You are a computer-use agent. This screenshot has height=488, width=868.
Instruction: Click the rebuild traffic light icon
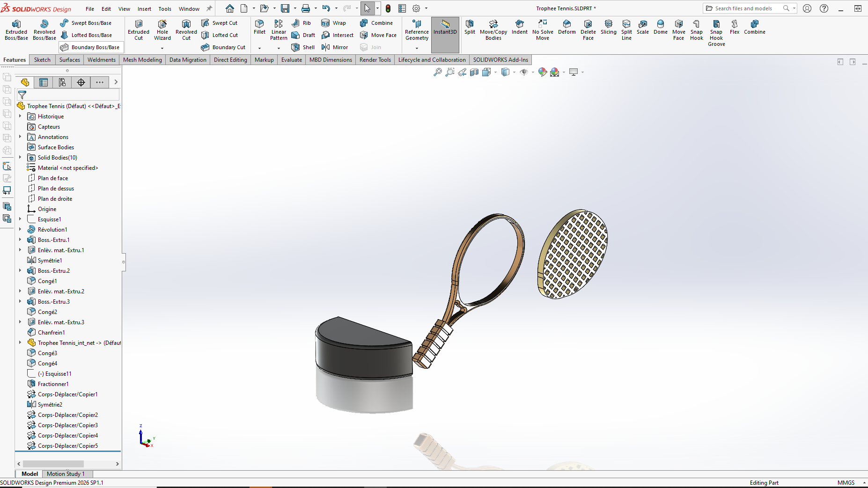click(388, 8)
